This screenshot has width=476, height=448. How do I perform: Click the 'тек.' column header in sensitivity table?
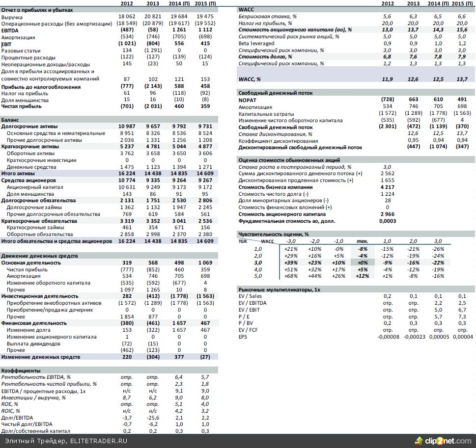(362, 241)
